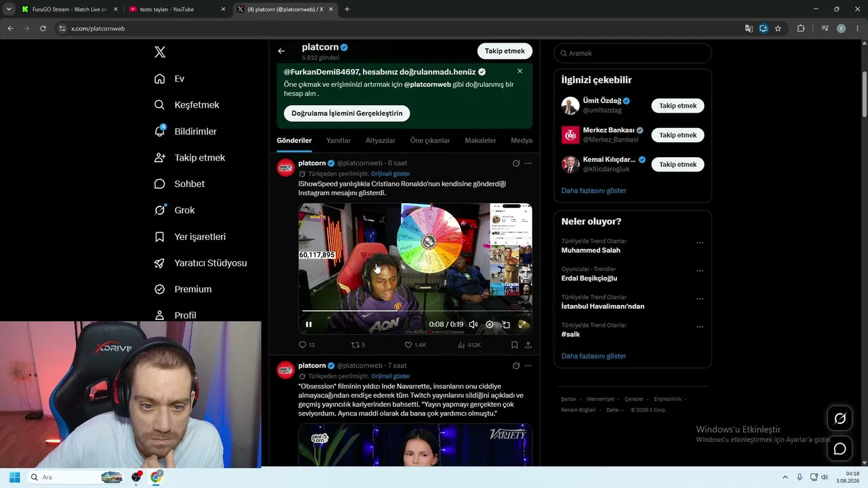Follow platcorn with the header Takip etmek button
868x488 pixels.
[505, 51]
